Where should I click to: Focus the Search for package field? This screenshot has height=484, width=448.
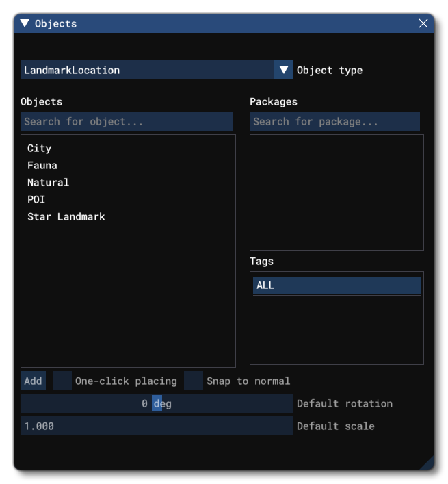point(334,121)
